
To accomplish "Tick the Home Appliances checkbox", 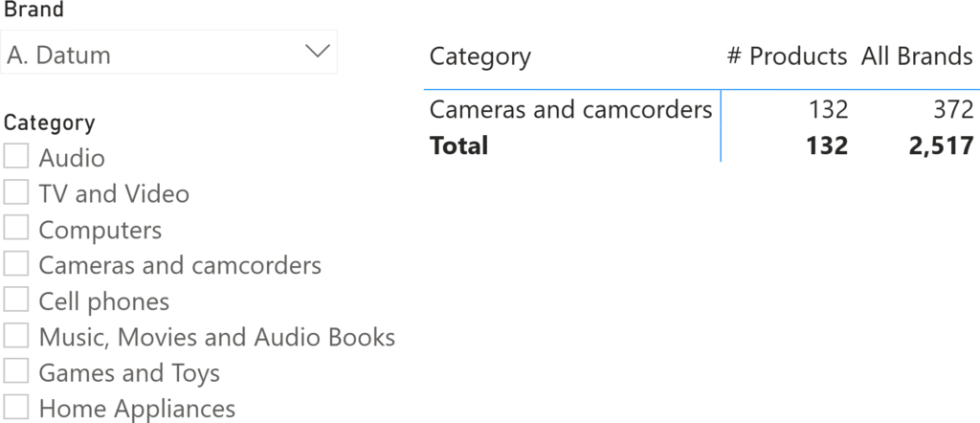I will (x=16, y=408).
